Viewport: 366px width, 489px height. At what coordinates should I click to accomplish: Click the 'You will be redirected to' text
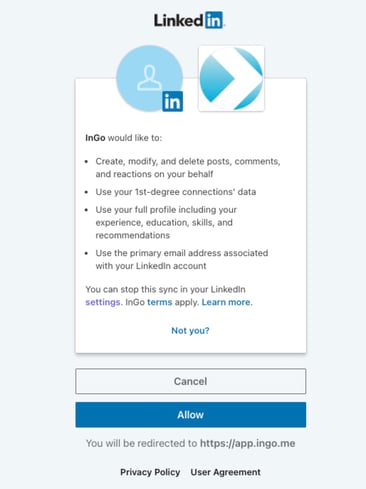click(142, 443)
